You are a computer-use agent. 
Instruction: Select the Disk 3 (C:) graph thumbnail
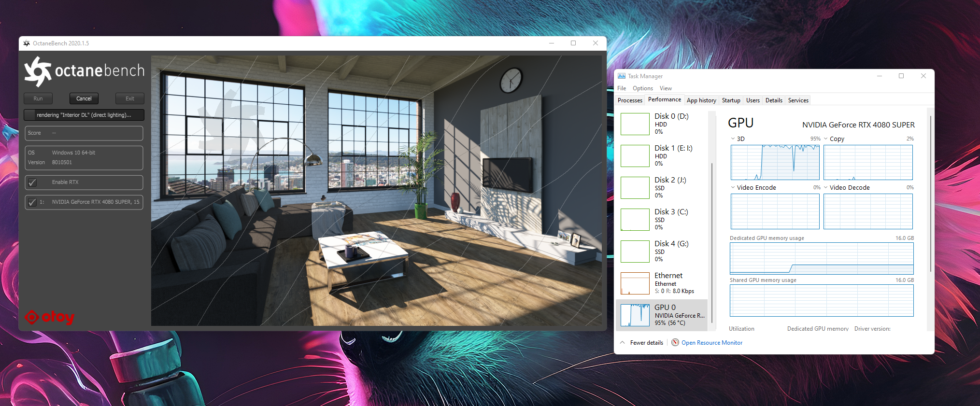pos(635,220)
